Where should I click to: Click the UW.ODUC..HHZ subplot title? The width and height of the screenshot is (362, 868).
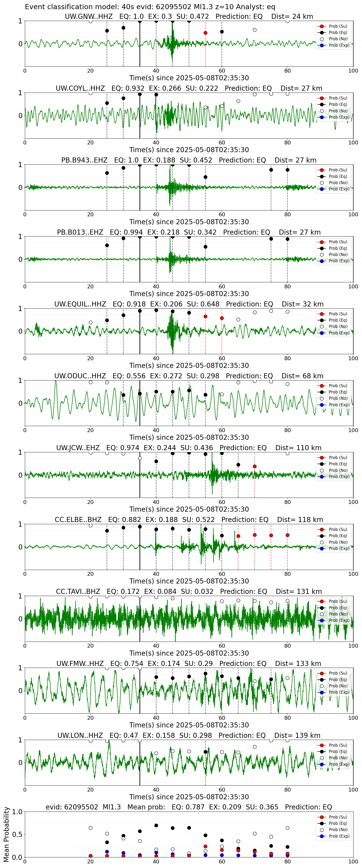click(189, 376)
